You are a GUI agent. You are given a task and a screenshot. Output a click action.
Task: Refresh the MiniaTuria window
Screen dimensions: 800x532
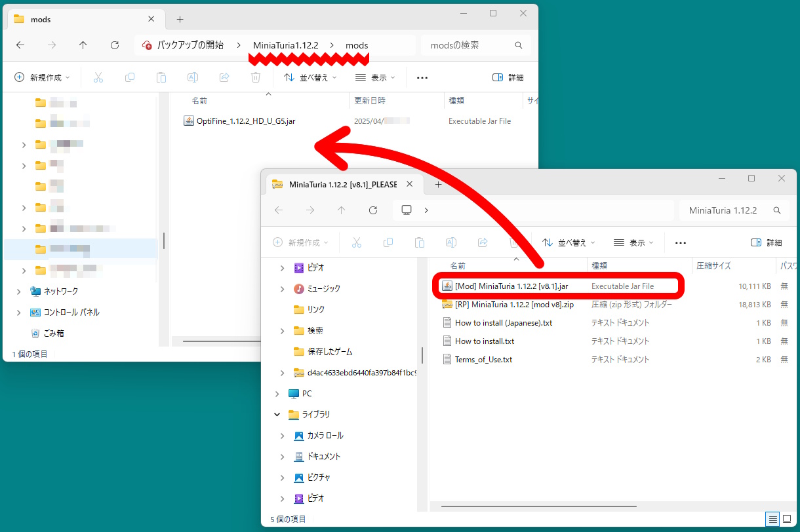tap(373, 210)
